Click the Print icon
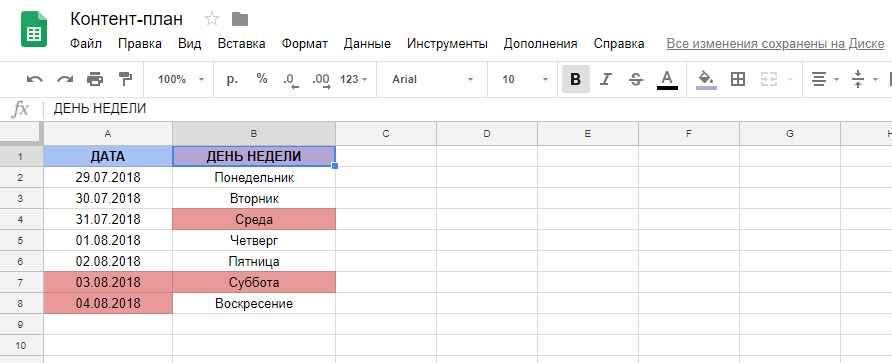Screen dimensions: 892x363 tap(95, 80)
